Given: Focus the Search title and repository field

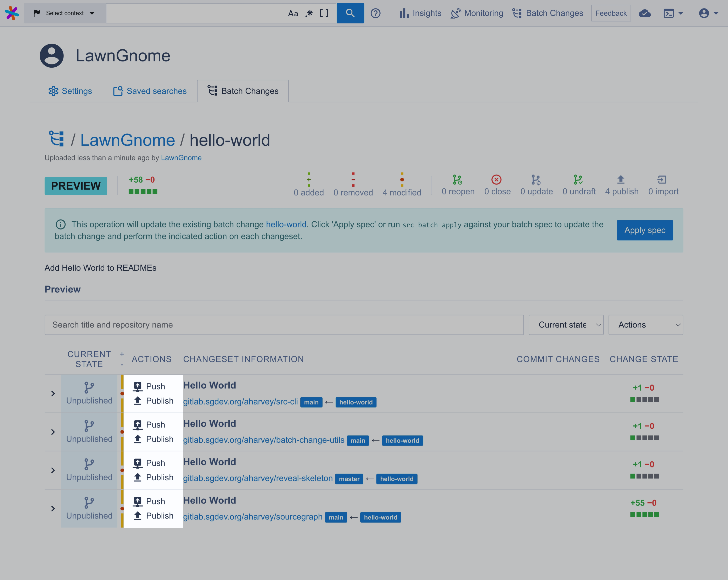Looking at the screenshot, I should (284, 325).
